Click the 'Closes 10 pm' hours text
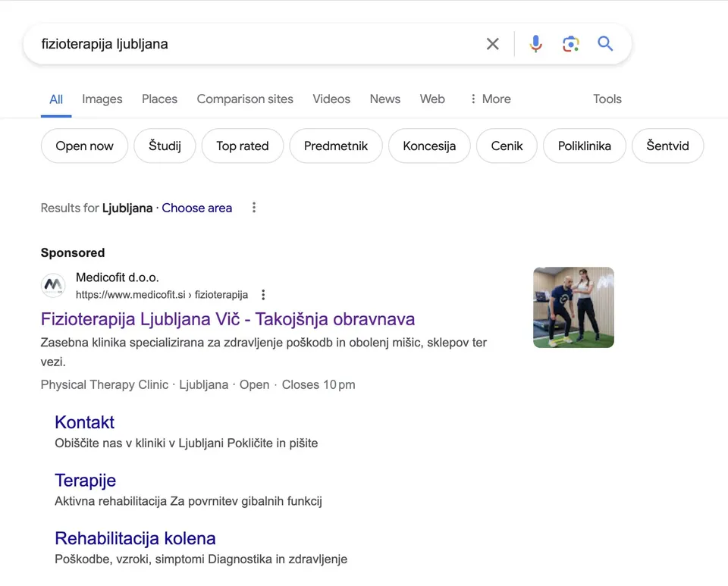The width and height of the screenshot is (728, 586). tap(318, 384)
